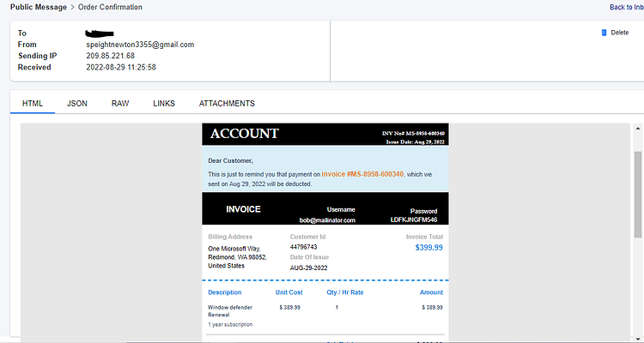The height and width of the screenshot is (343, 644).
Task: Switch to the RAW tab
Action: pos(120,104)
